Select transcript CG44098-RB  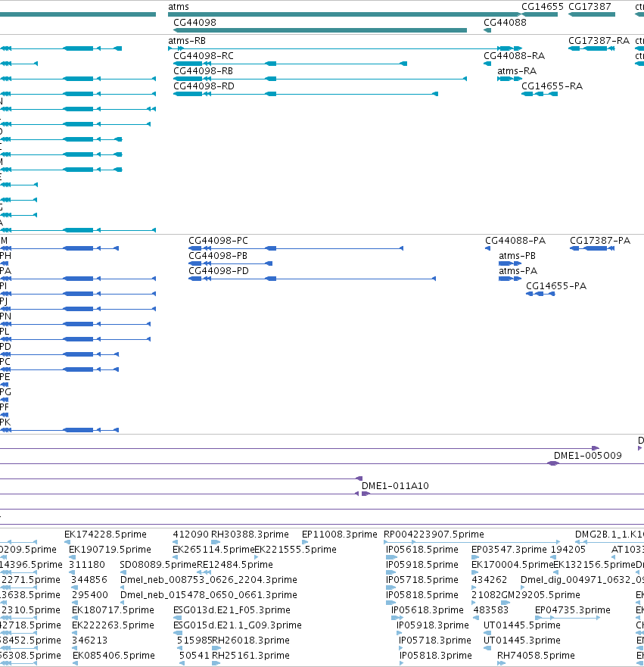(320, 79)
